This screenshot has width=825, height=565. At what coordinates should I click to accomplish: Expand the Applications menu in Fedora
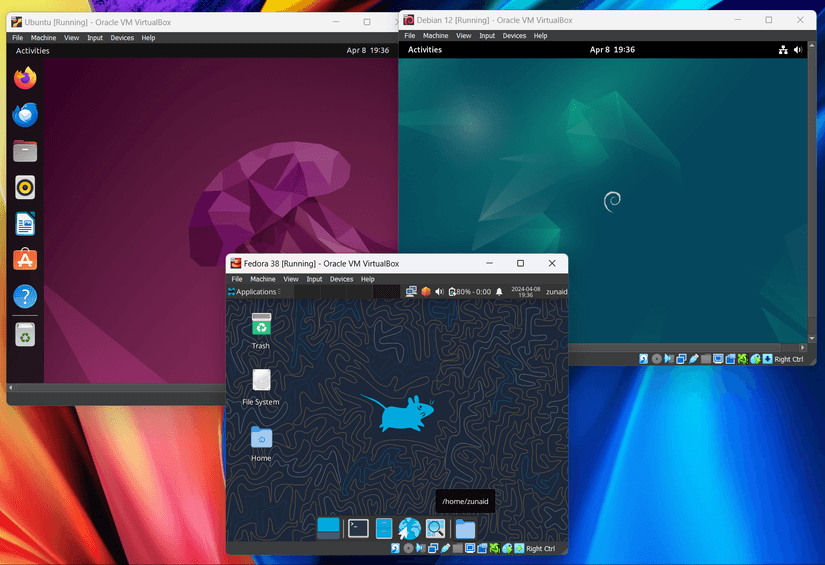click(x=253, y=291)
